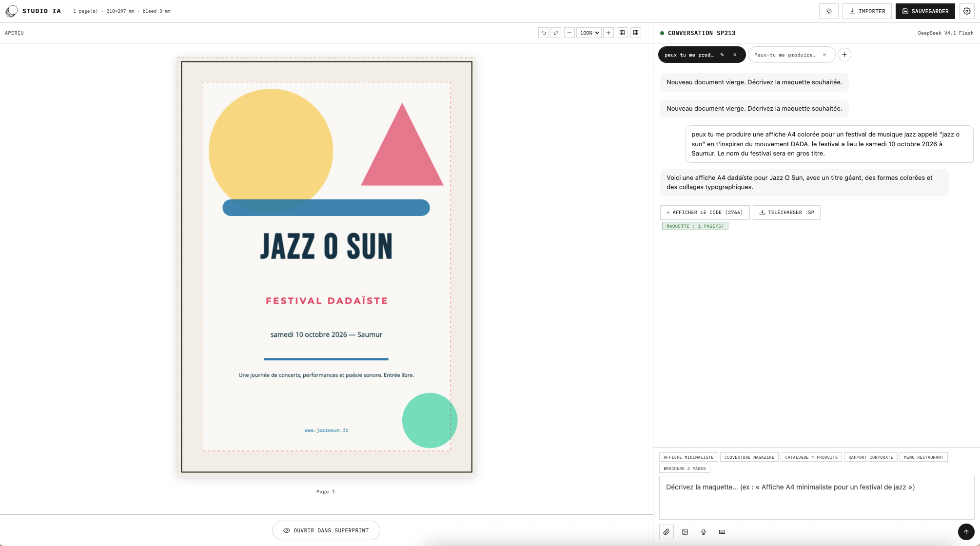Choose the CATALOGUE 4 PRODUITS preset
Image resolution: width=980 pixels, height=546 pixels.
[x=811, y=457]
